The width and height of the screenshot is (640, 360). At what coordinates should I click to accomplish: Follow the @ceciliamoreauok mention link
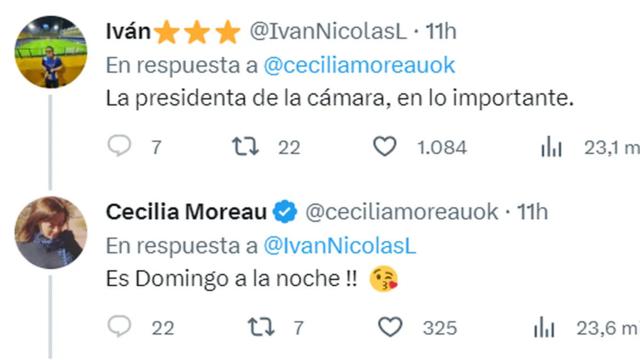359,65
